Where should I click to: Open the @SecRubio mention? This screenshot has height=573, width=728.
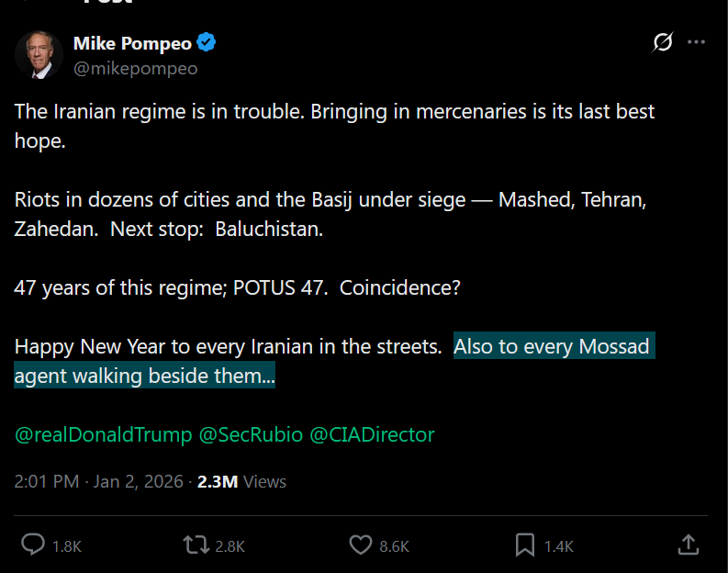[251, 435]
